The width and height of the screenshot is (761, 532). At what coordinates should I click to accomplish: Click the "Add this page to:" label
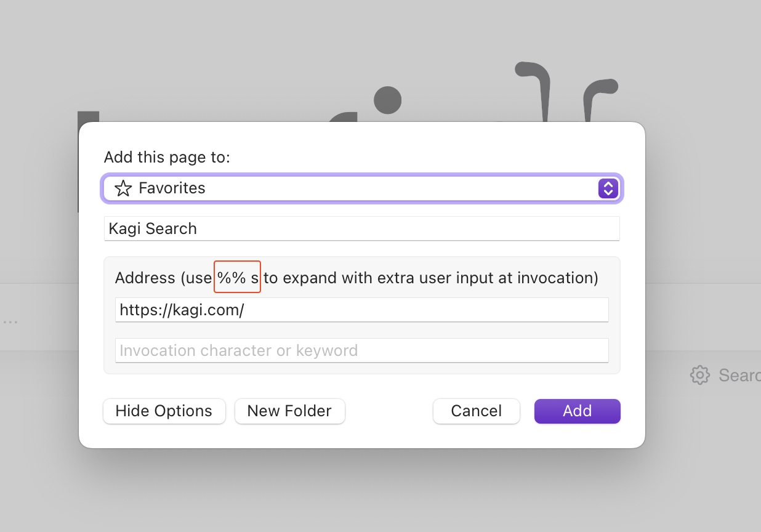[167, 157]
